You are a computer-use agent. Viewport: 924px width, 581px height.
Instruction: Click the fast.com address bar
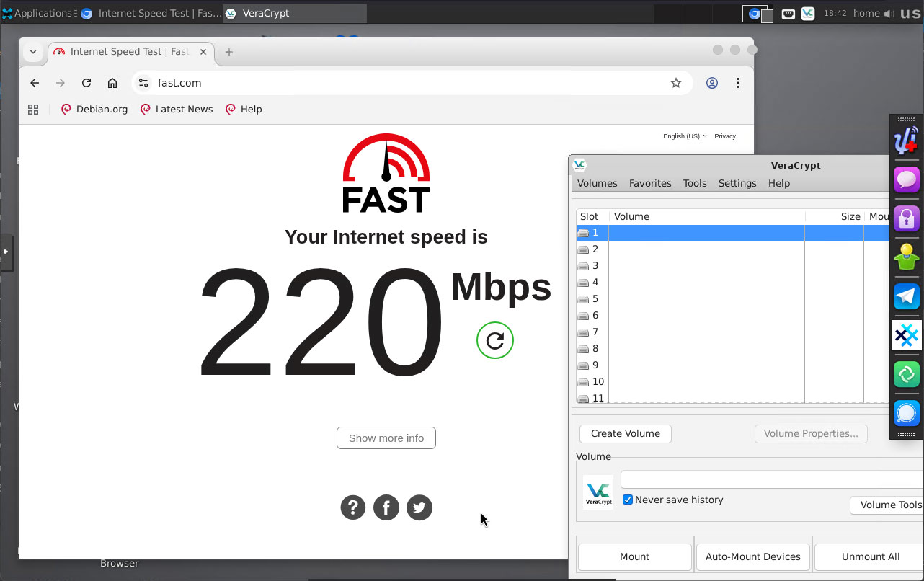[412, 83]
